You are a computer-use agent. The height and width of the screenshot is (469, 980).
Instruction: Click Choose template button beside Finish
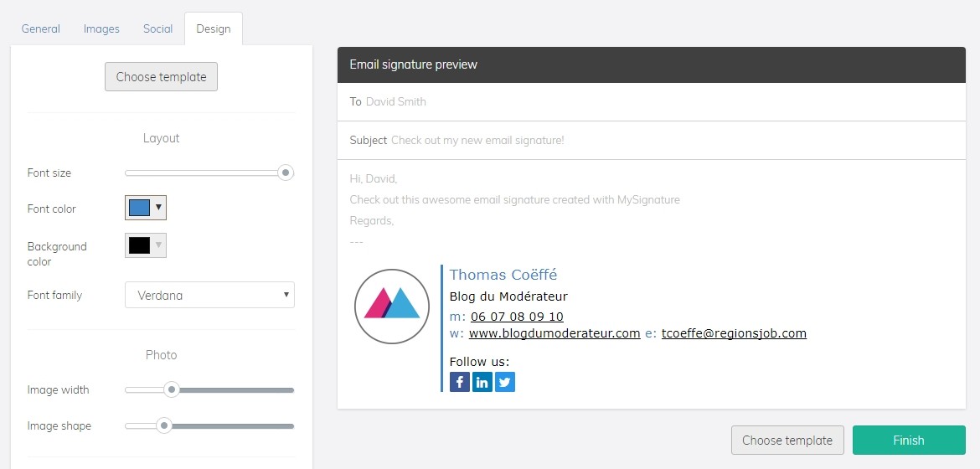787,441
